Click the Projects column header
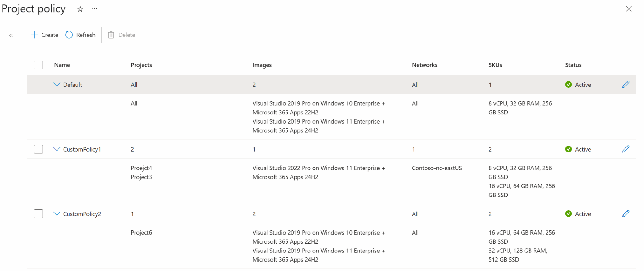The image size is (644, 271). point(141,65)
